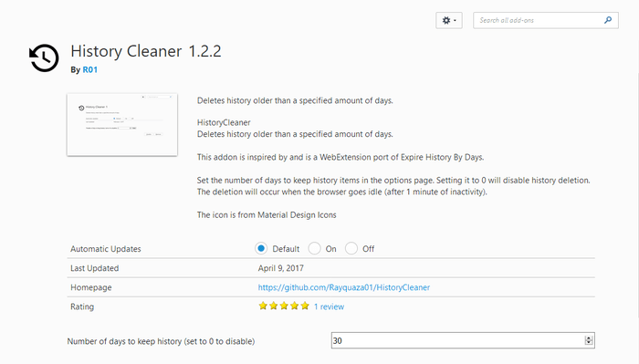639x364 pixels.
Task: Set automatic updates to On
Action: point(314,248)
